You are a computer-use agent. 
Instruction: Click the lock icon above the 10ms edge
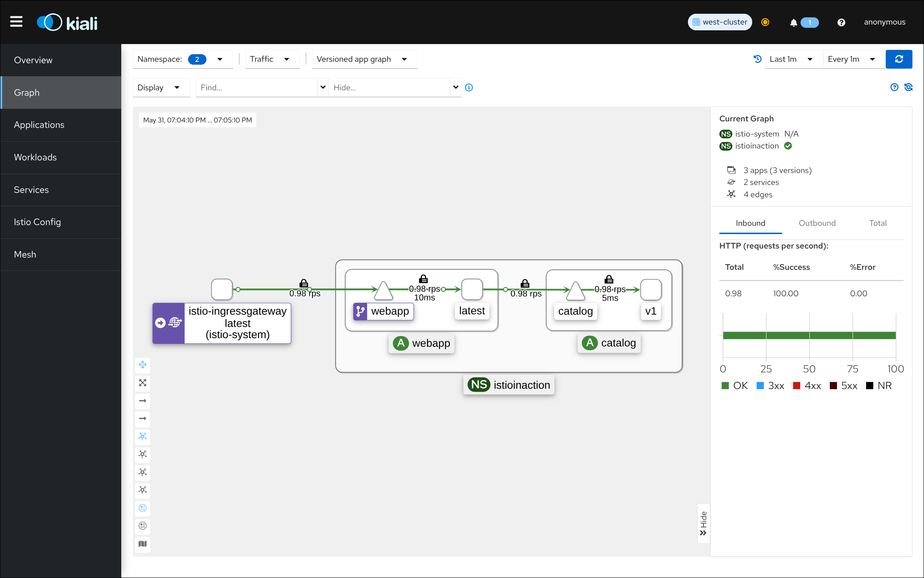point(423,279)
